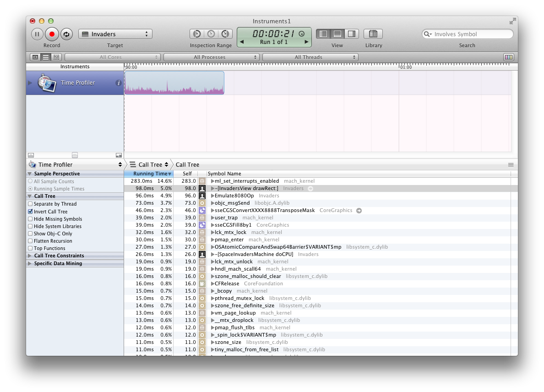The height and width of the screenshot is (392, 544).
Task: Uncheck Invert Call Tree
Action: 31,211
